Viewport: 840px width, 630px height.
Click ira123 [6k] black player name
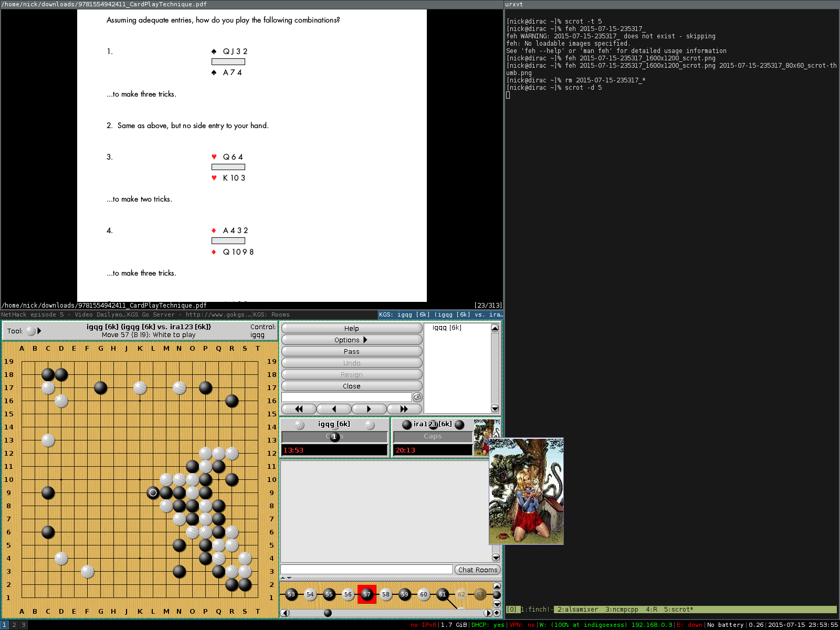[433, 424]
